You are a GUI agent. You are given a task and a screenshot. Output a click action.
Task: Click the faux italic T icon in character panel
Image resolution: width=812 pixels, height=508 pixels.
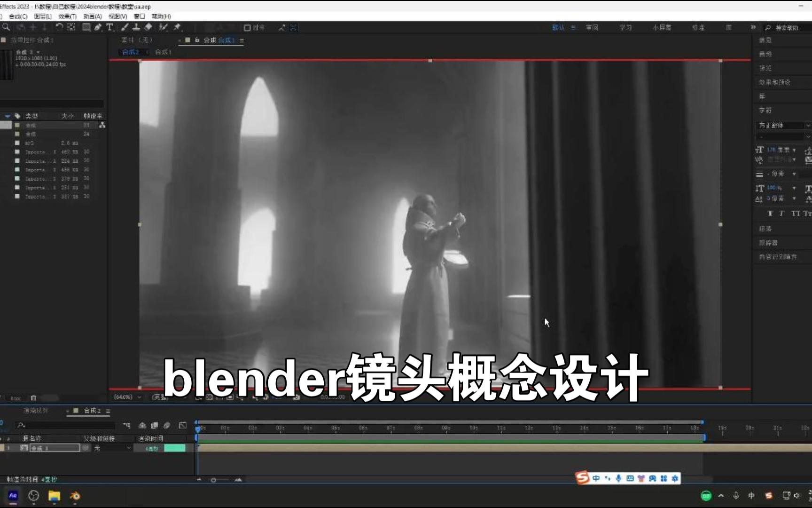(782, 213)
